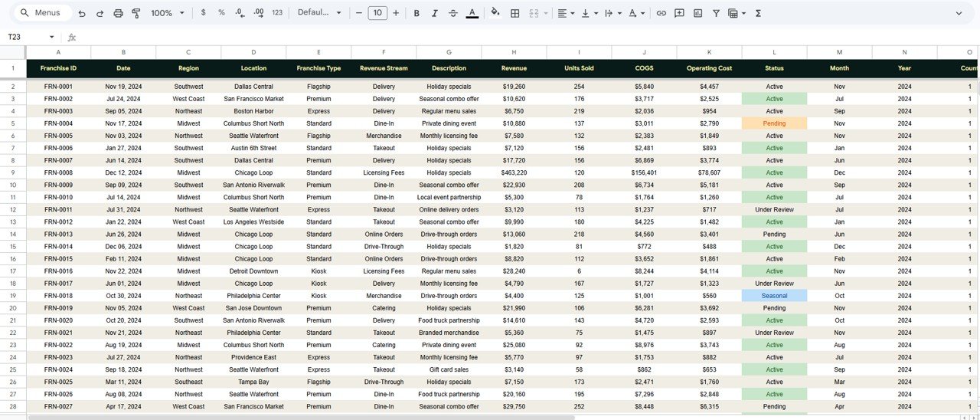The image size is (980, 420).
Task: Click the Operating Cost header cell
Action: pyautogui.click(x=709, y=68)
